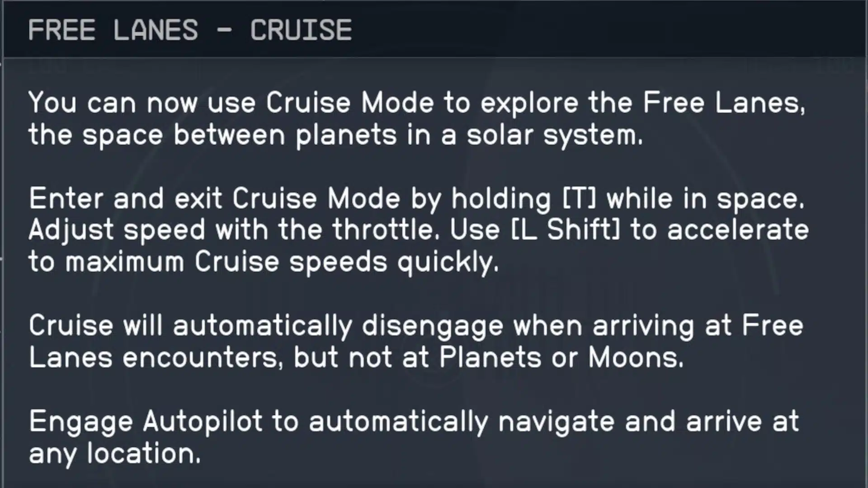Click the word "accelerate" after the L Shift prompt
This screenshot has height=488, width=868.
pyautogui.click(x=738, y=230)
